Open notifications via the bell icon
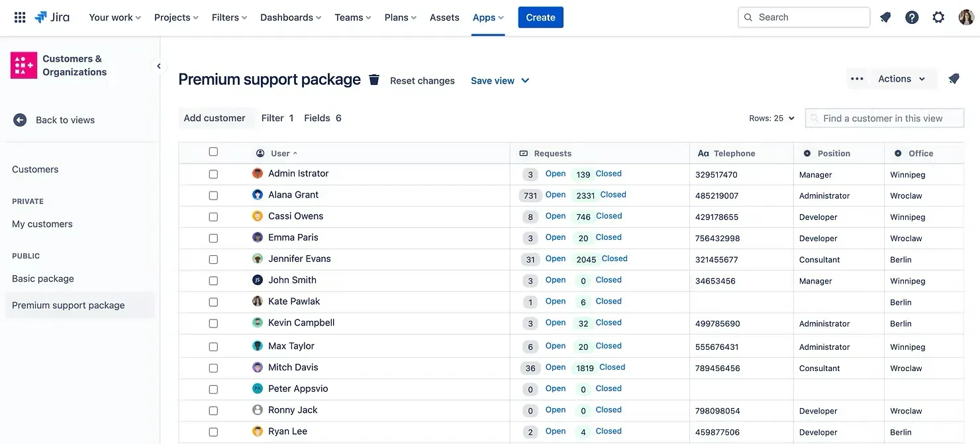980x444 pixels. point(885,17)
